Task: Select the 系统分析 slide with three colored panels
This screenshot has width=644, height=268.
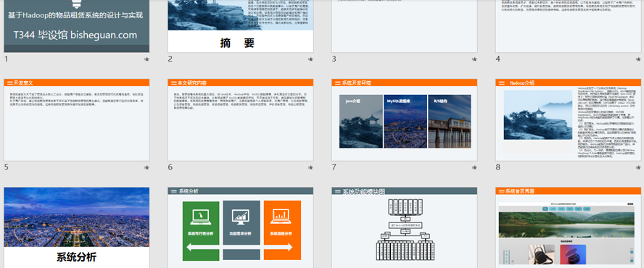Action: pyautogui.click(x=240, y=227)
